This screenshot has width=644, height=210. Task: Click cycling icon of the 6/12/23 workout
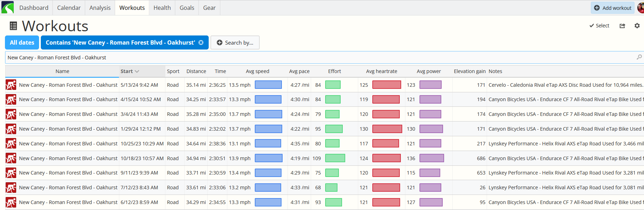pyautogui.click(x=11, y=202)
